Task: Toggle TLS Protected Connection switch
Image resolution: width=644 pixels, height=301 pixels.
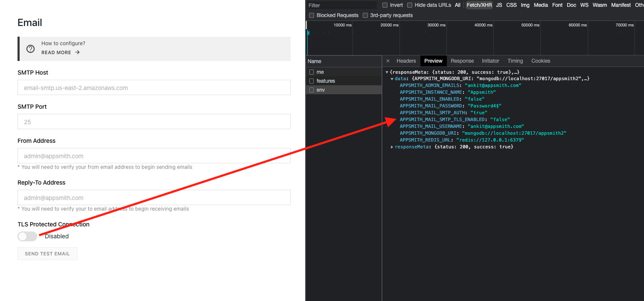Action: tap(27, 236)
